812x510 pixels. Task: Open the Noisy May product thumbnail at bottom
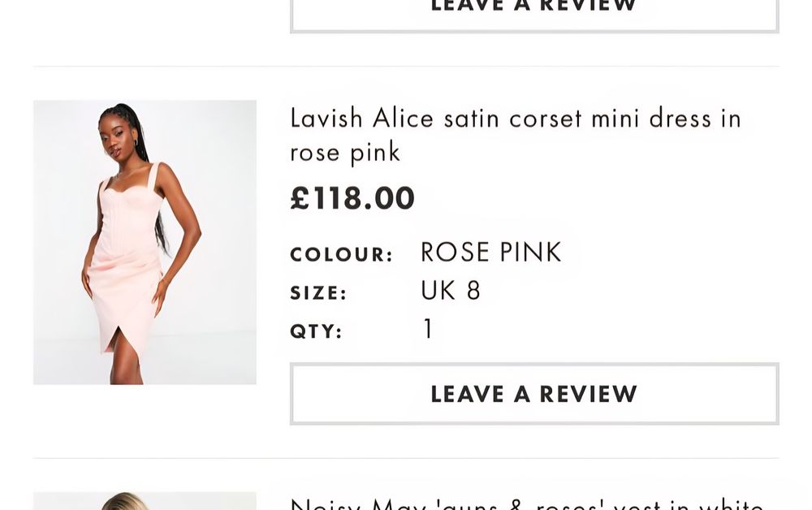click(145, 501)
